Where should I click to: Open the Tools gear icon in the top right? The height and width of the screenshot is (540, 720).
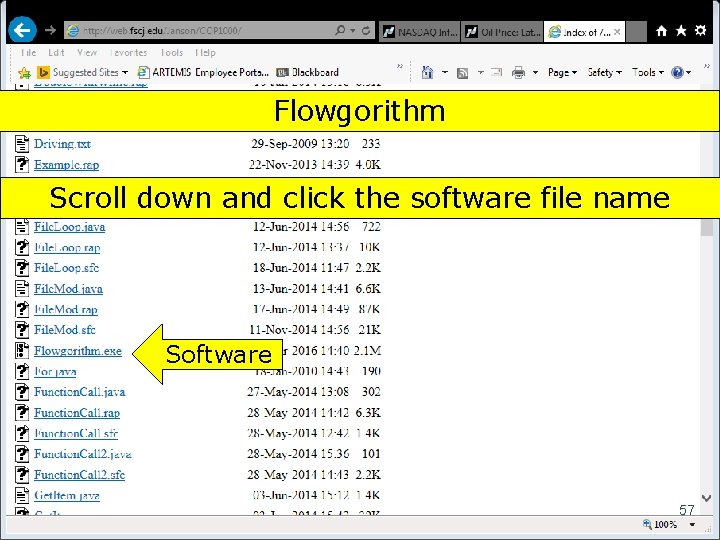pyautogui.click(x=700, y=31)
